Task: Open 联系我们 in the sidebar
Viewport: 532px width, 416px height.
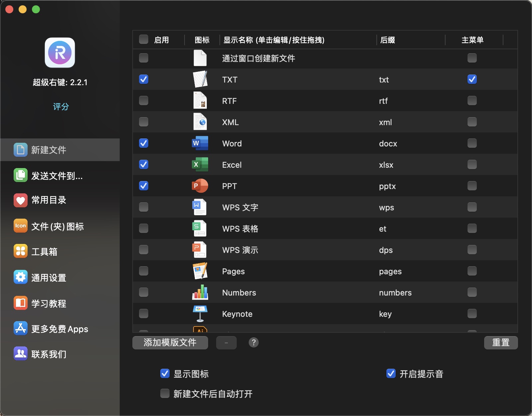Action: pyautogui.click(x=60, y=354)
